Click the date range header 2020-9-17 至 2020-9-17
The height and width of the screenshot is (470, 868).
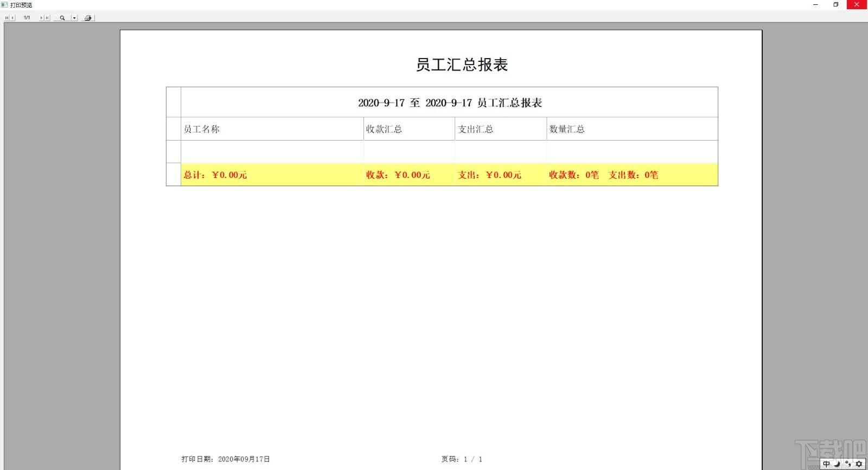(x=416, y=103)
